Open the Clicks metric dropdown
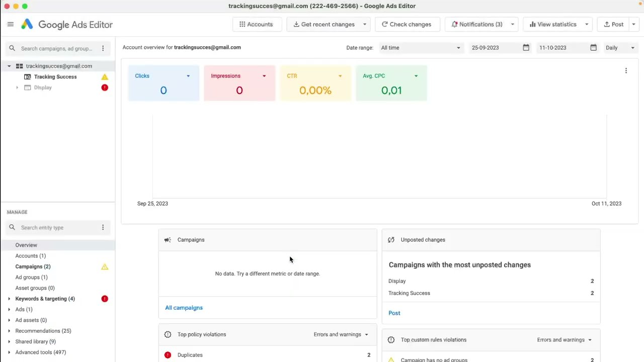 (x=188, y=76)
